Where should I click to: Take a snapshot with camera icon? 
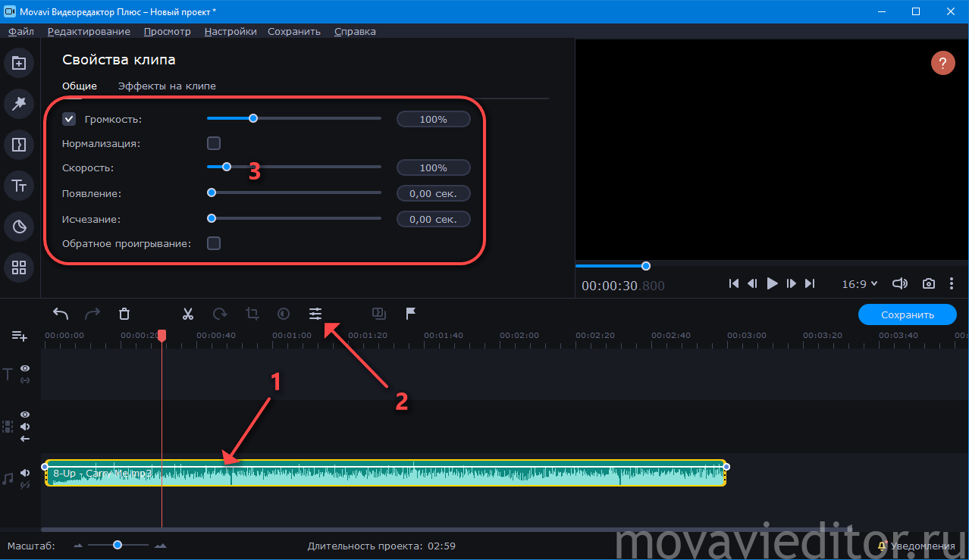(928, 283)
